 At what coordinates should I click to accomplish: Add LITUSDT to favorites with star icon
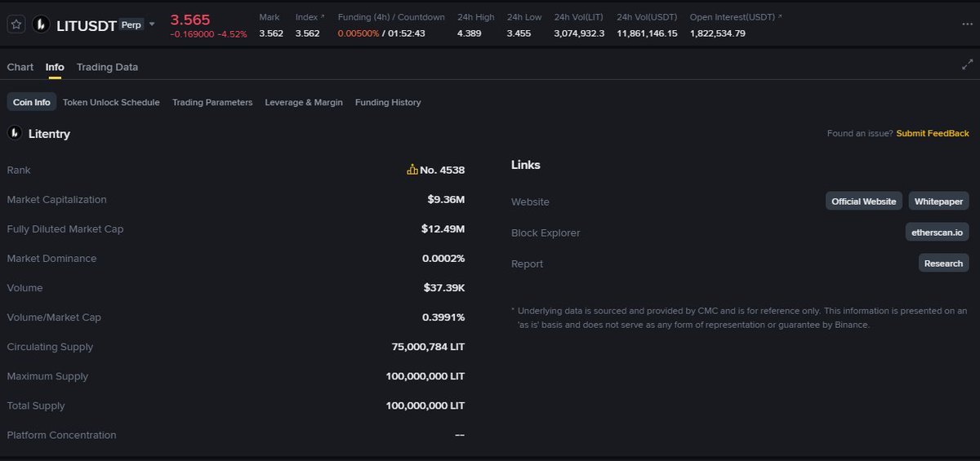16,24
